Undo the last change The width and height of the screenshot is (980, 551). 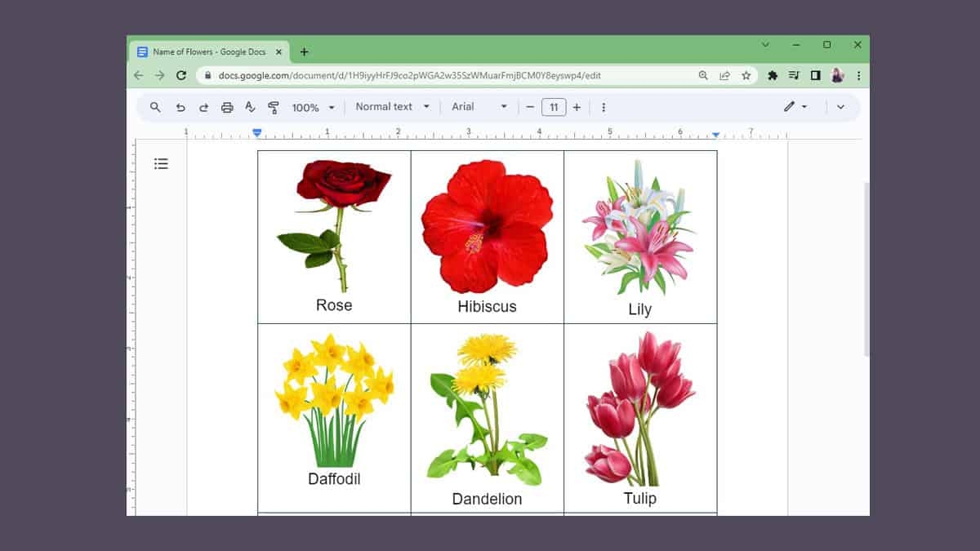click(x=180, y=107)
